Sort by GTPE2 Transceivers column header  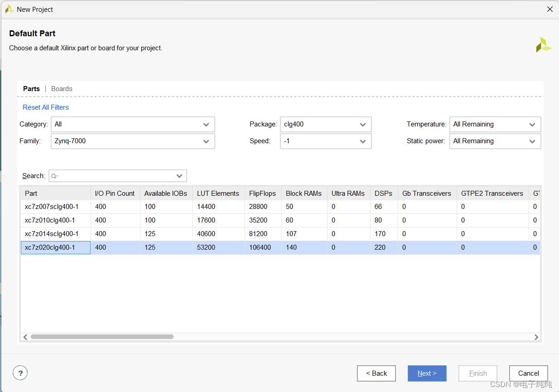point(493,194)
